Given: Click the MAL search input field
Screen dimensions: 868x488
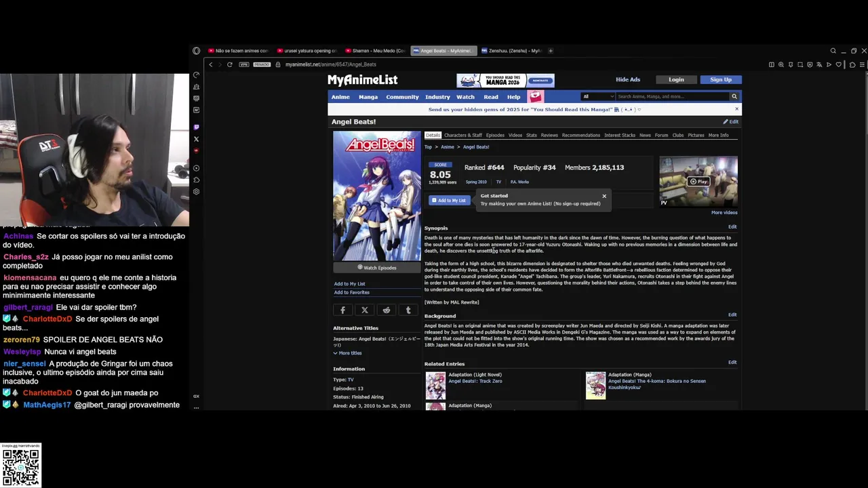Looking at the screenshot, I should (x=671, y=96).
